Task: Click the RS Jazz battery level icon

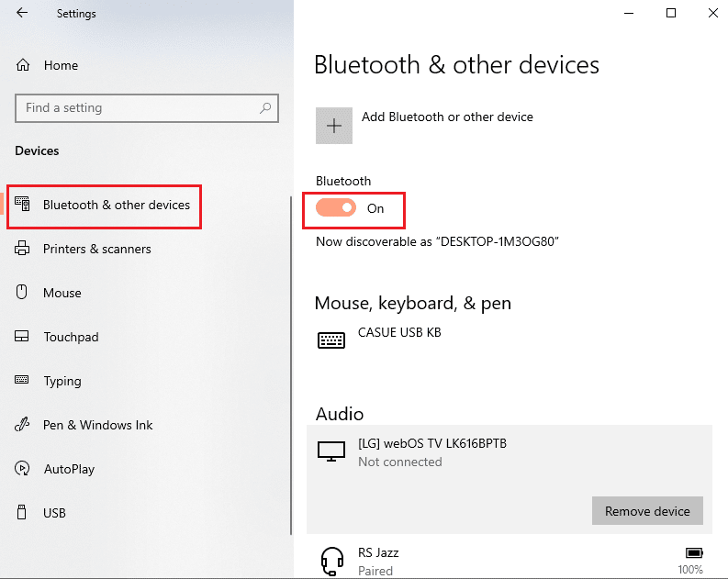Action: [693, 553]
